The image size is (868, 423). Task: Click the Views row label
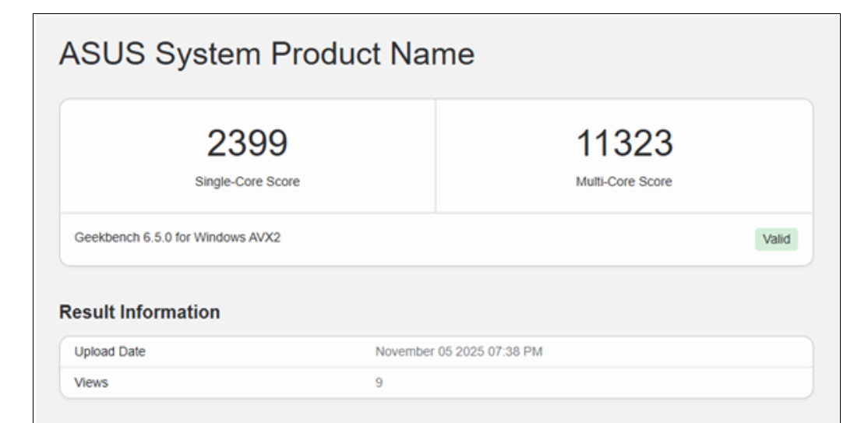pyautogui.click(x=91, y=382)
